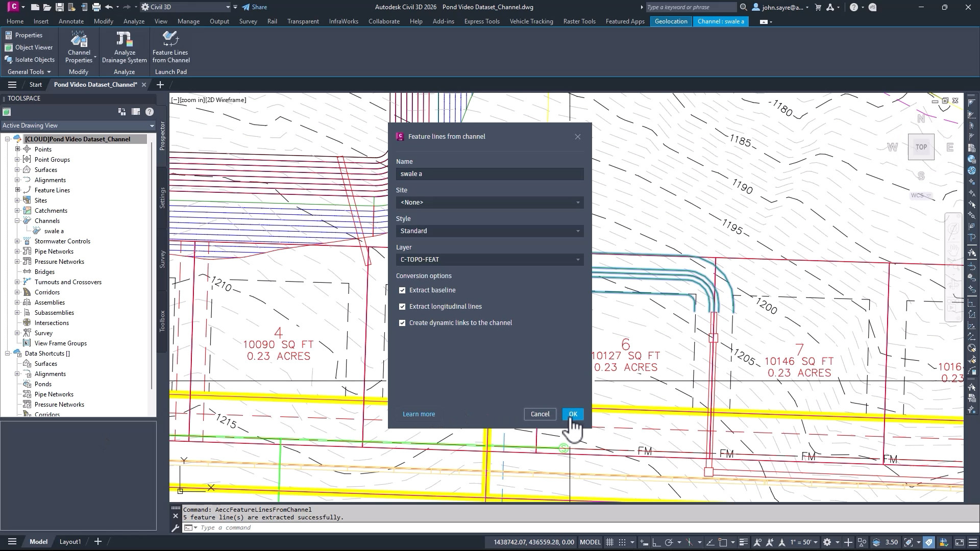Open the Analyze ribbon tab
This screenshot has width=980, height=551.
(x=134, y=21)
